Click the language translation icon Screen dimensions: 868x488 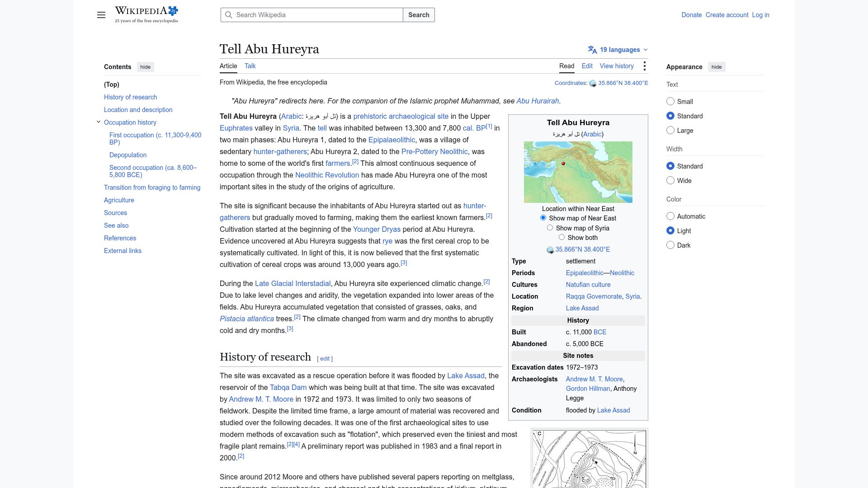pyautogui.click(x=592, y=50)
